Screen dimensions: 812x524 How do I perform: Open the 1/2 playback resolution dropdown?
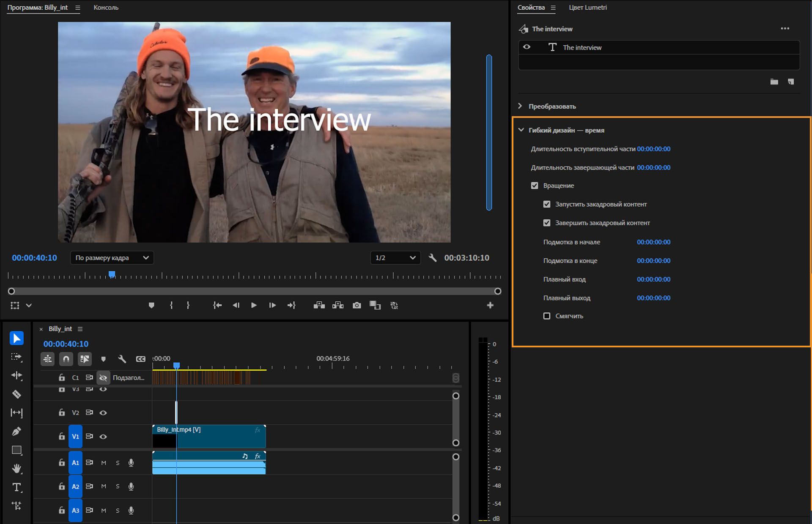coord(395,258)
